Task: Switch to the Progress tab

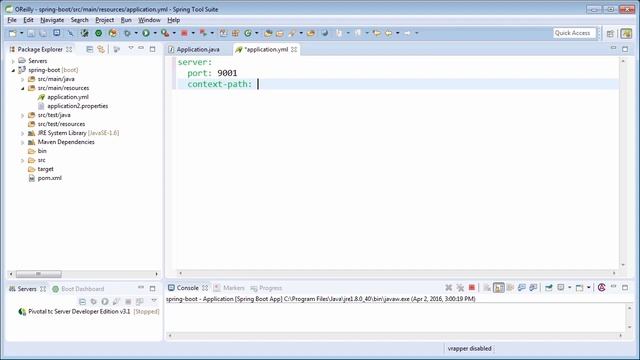Action: click(x=266, y=288)
